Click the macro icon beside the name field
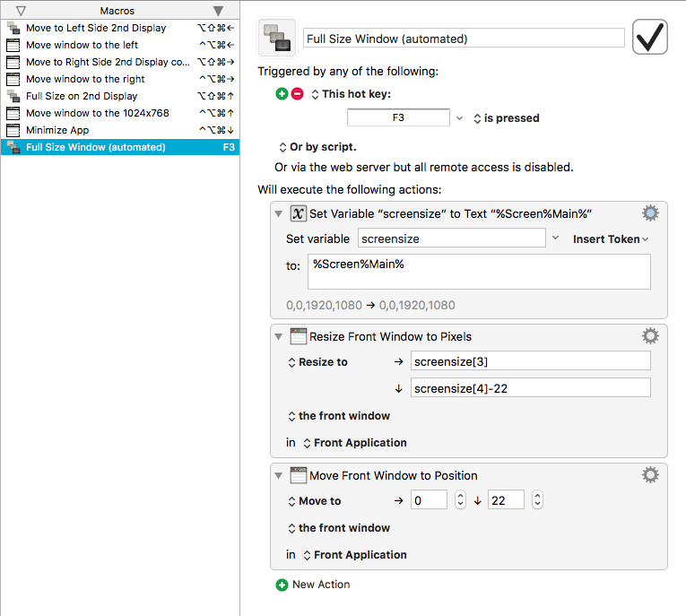Image resolution: width=686 pixels, height=616 pixels. 277,38
